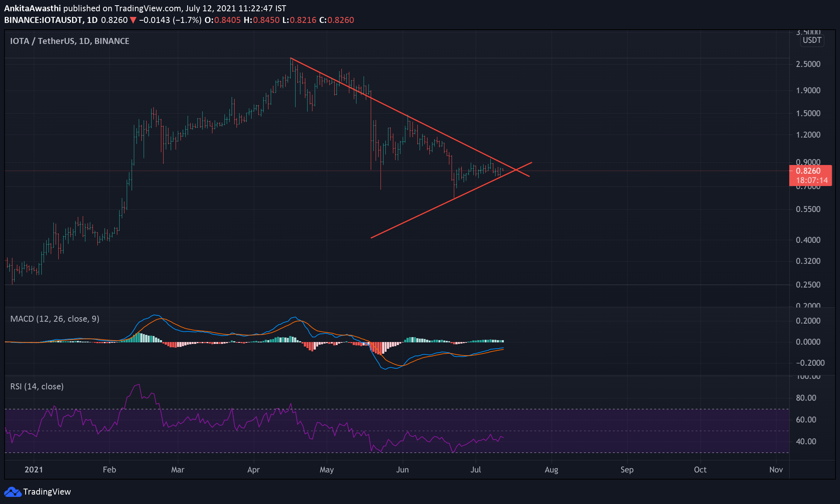840x504 pixels.
Task: Click the May time axis label
Action: [327, 469]
